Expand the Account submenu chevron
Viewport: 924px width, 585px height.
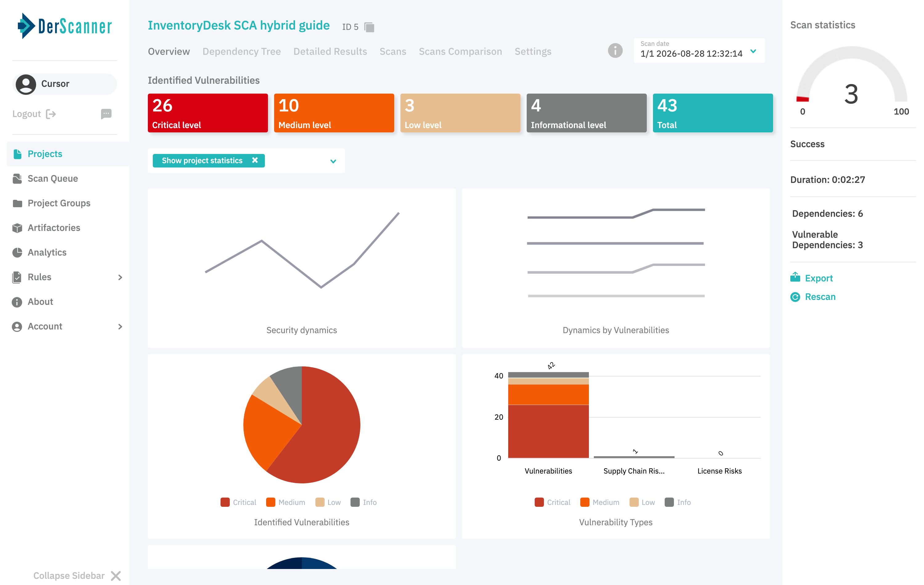(x=120, y=326)
